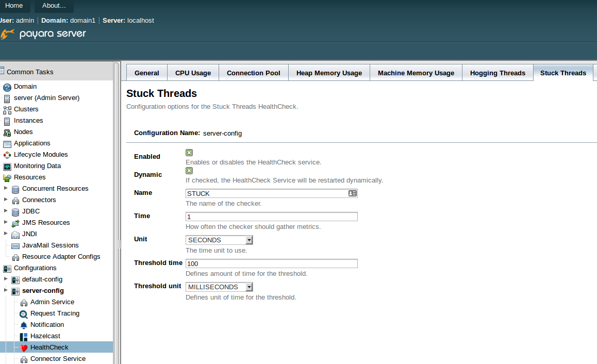Image resolution: width=597 pixels, height=364 pixels.
Task: Click the About... button
Action: 54,6
